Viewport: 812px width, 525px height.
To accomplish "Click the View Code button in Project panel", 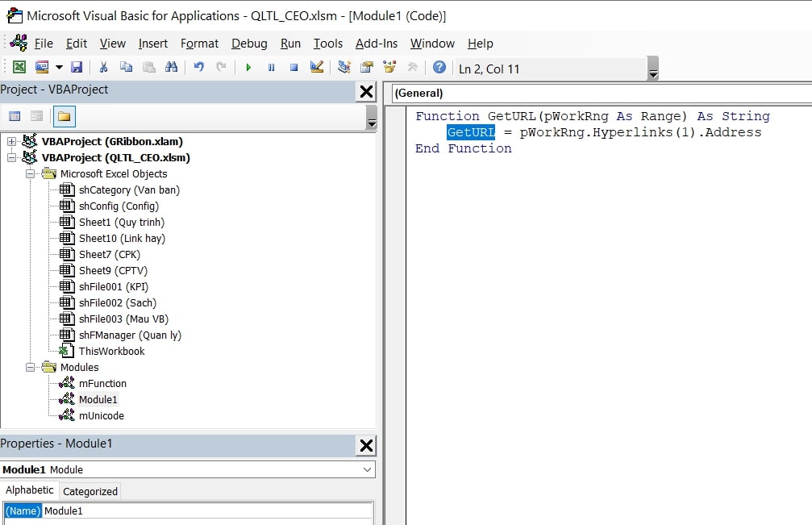I will (x=15, y=116).
